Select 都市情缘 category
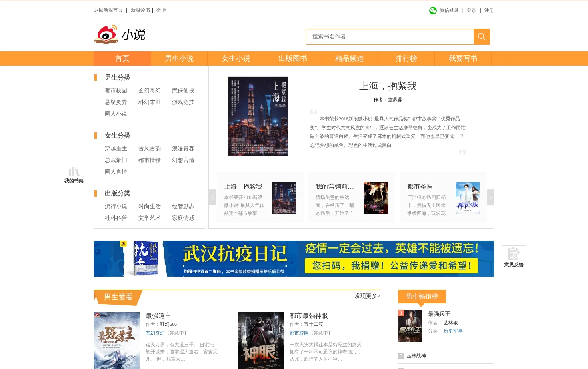 150,160
